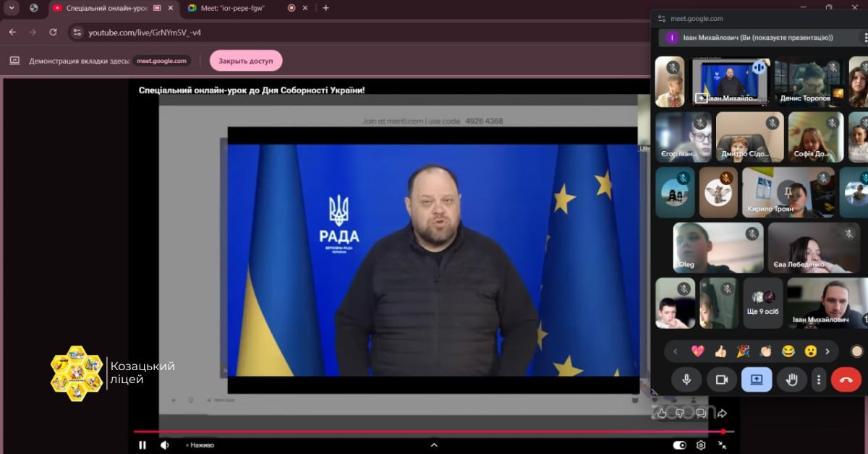This screenshot has width=868, height=454.
Task: Turn off the camera in Meet
Action: pos(721,380)
